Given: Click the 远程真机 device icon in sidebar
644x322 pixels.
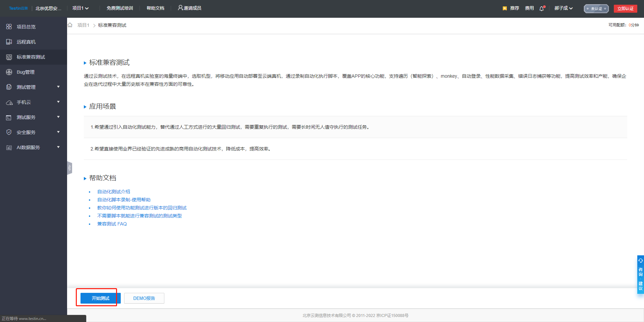Looking at the screenshot, I should (9, 42).
